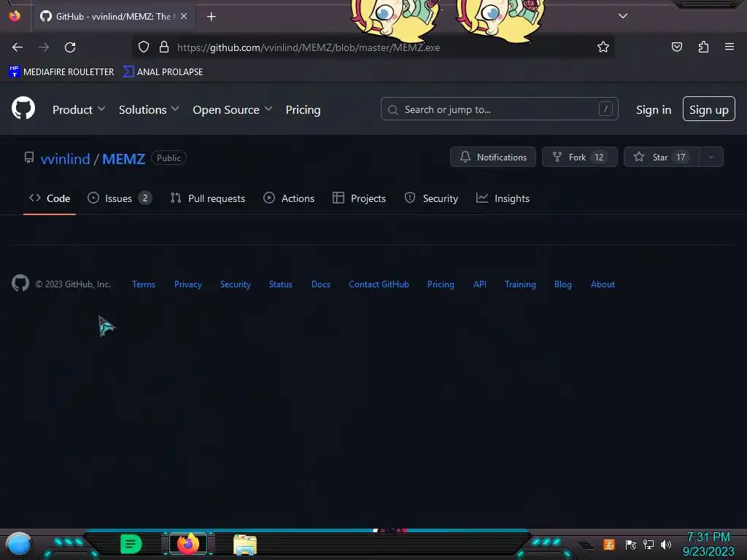This screenshot has width=747, height=560.
Task: Switch to the Insights tab
Action: click(x=503, y=198)
